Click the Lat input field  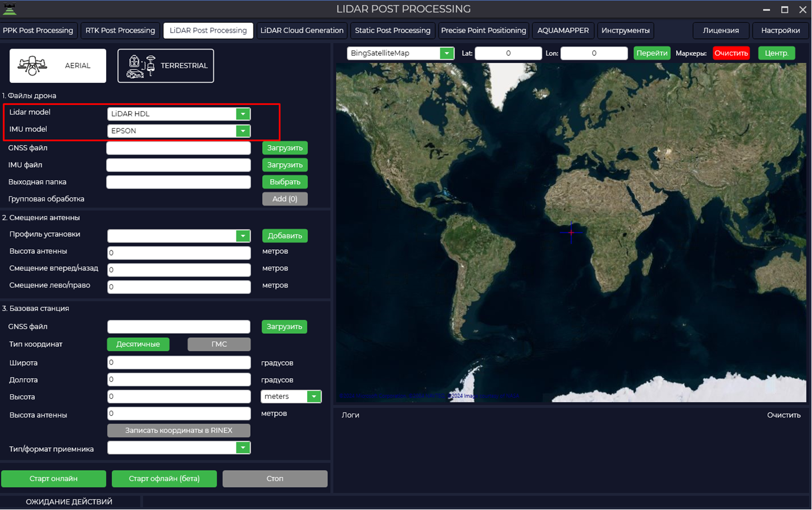pyautogui.click(x=508, y=53)
